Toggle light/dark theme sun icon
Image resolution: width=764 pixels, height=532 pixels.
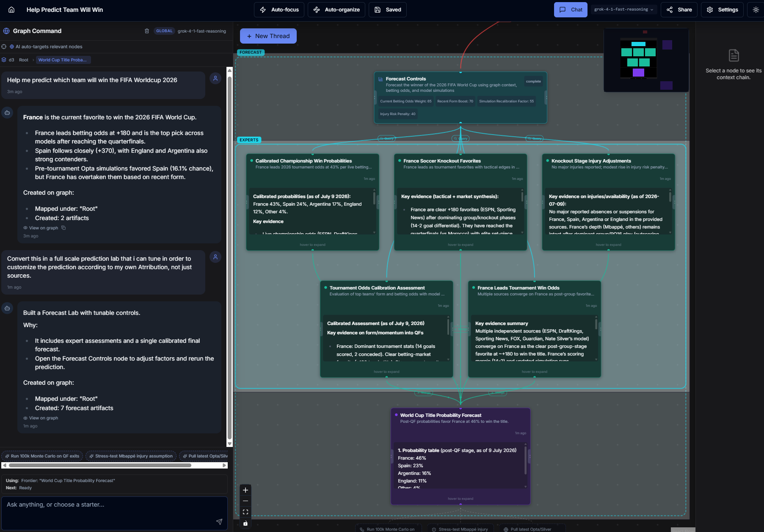tap(756, 10)
